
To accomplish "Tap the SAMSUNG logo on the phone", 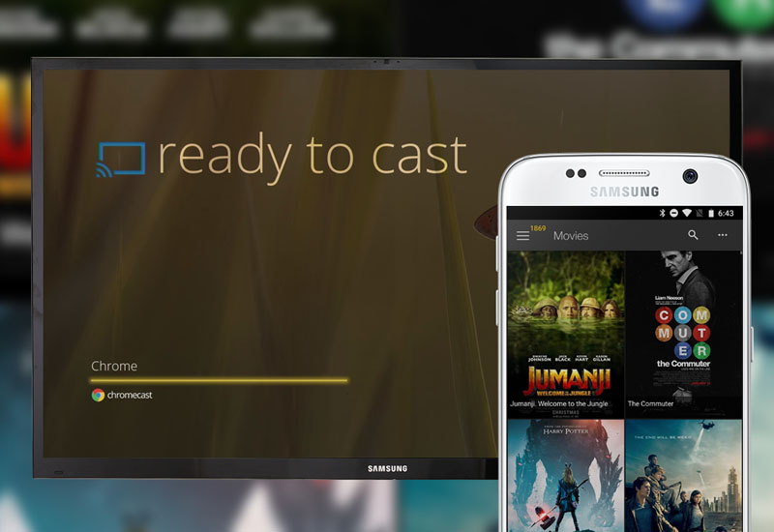I will pyautogui.click(x=624, y=192).
